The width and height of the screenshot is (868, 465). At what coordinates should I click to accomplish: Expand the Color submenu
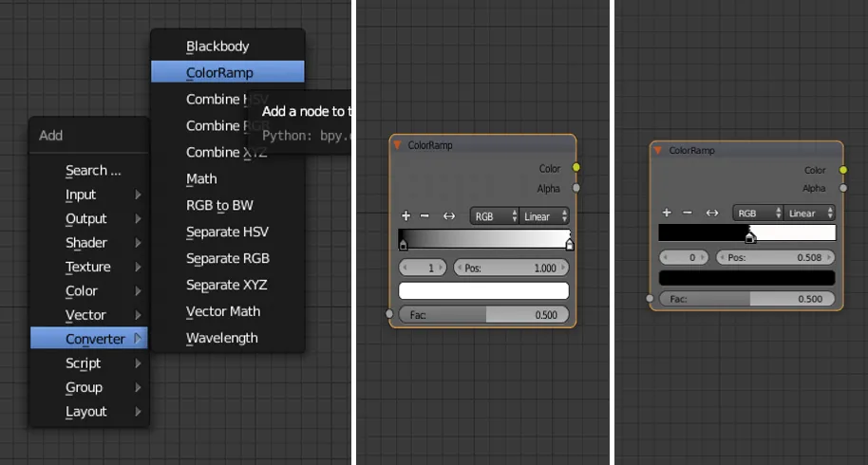click(x=89, y=290)
